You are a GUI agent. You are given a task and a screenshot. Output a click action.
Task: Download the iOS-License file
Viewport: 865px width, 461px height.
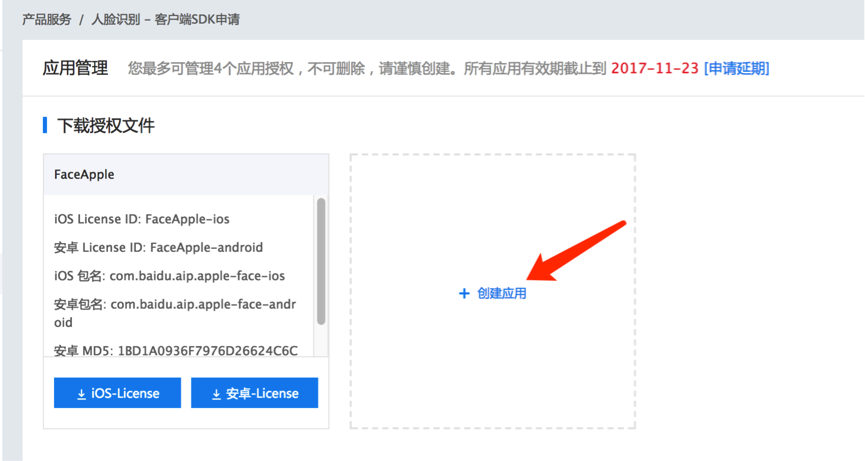[118, 393]
